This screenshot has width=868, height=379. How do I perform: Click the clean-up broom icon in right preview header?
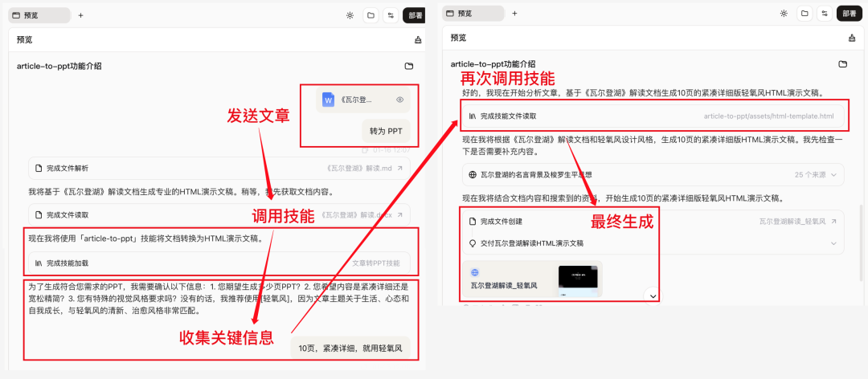pos(852,39)
